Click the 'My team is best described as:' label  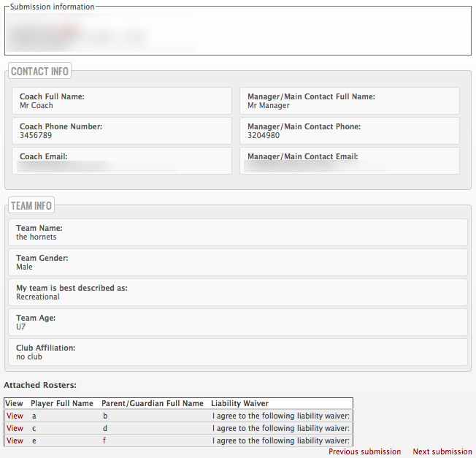[72, 288]
